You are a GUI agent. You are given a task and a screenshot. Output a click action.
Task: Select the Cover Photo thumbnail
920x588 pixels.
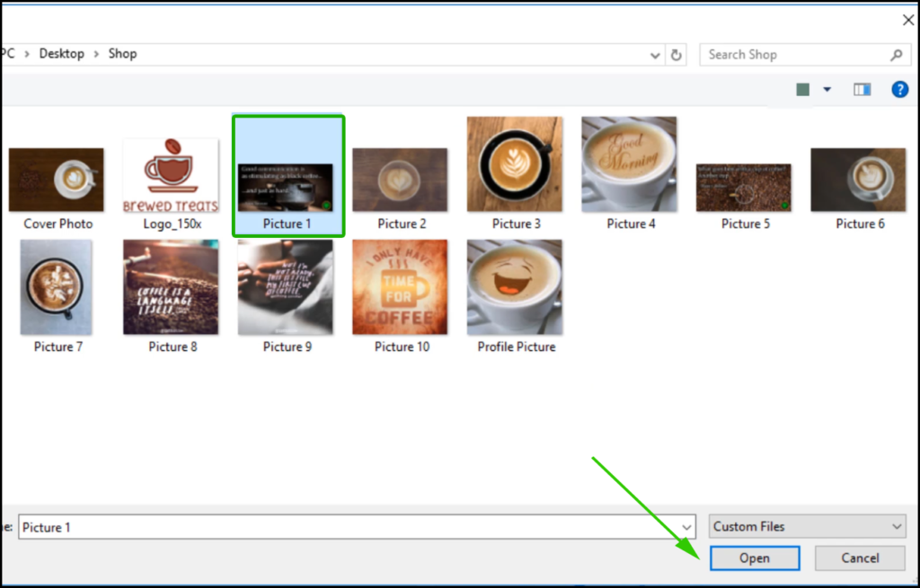click(x=57, y=180)
